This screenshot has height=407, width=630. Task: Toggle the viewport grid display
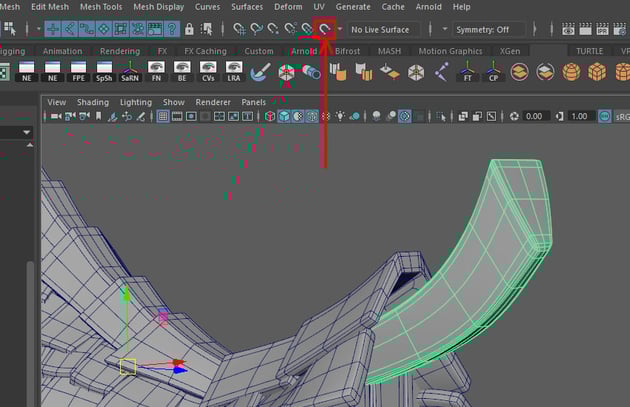coord(163,117)
